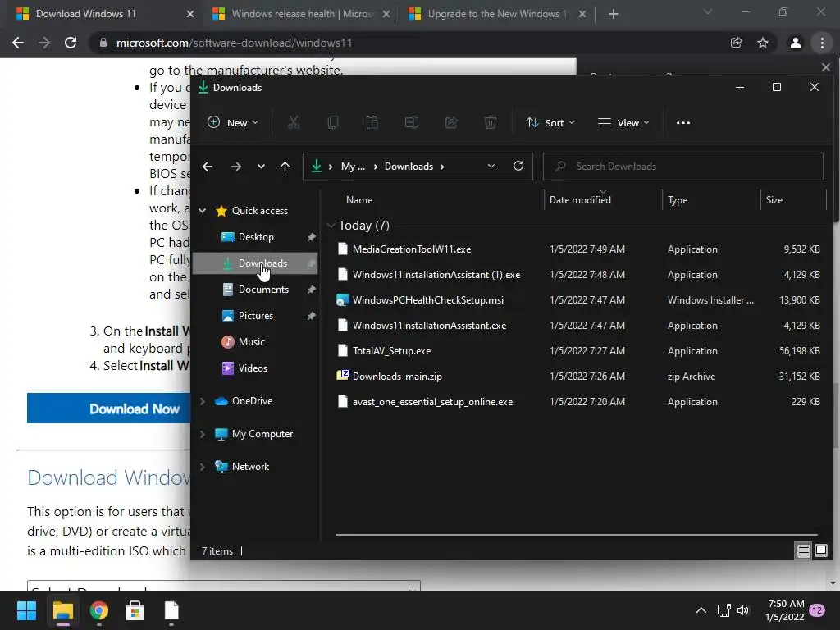Open recent locations dropdown arrow
840x630 pixels.
(261, 167)
